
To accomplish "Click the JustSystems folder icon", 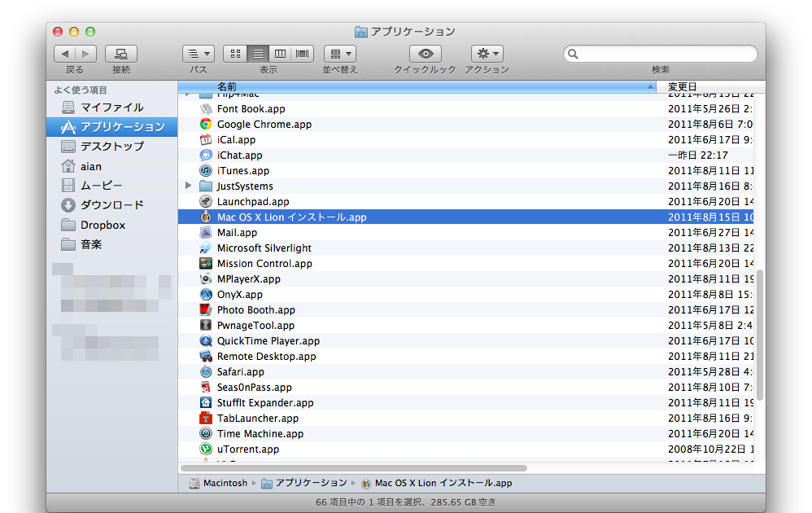I will tap(206, 186).
